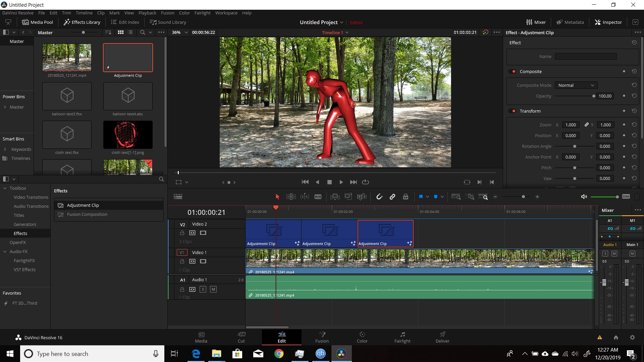644x362 pixels.
Task: Add a blue flag to the clip
Action: coord(421,197)
